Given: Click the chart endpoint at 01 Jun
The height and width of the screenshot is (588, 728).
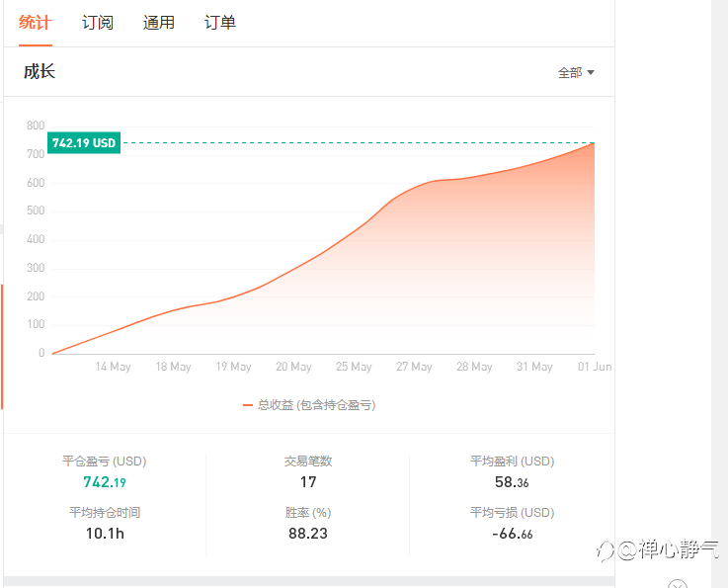Looking at the screenshot, I should coord(594,143).
